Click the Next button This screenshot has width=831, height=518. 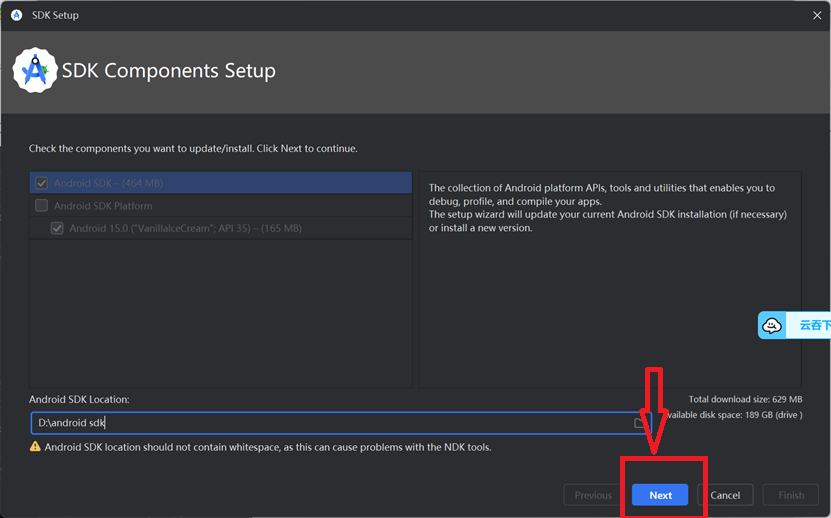tap(660, 495)
